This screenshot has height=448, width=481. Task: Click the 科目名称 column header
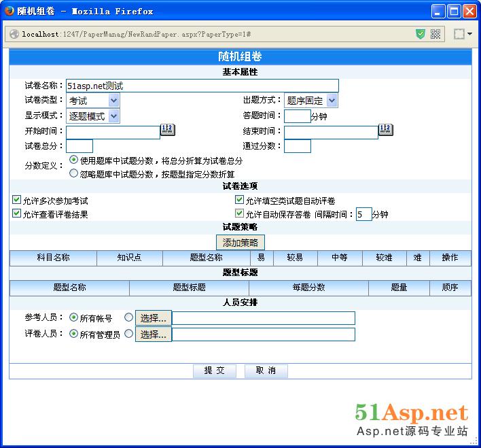54,258
